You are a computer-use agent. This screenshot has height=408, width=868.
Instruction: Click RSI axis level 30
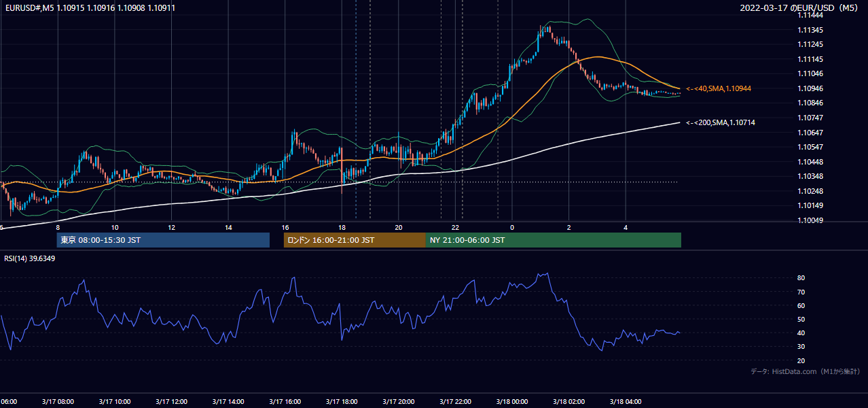point(801,347)
